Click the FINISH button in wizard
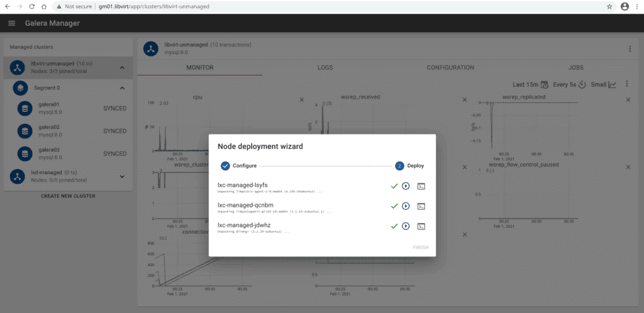 (420, 247)
